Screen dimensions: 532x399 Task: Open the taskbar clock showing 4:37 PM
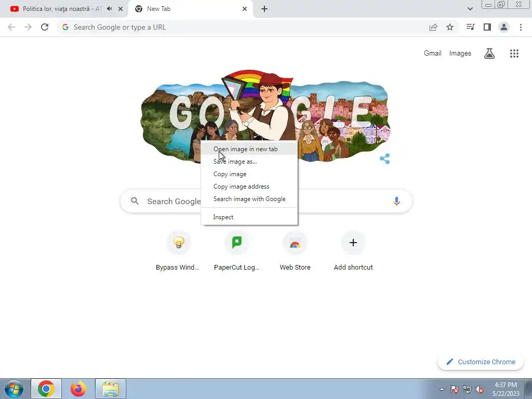tap(506, 389)
